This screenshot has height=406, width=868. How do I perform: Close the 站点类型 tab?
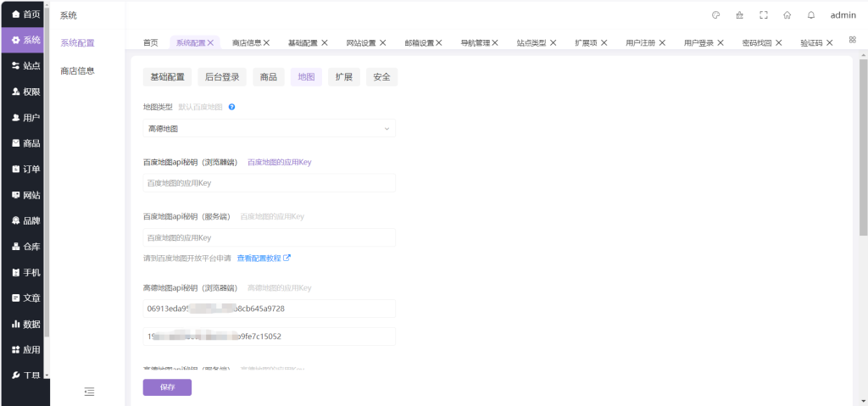(x=553, y=42)
